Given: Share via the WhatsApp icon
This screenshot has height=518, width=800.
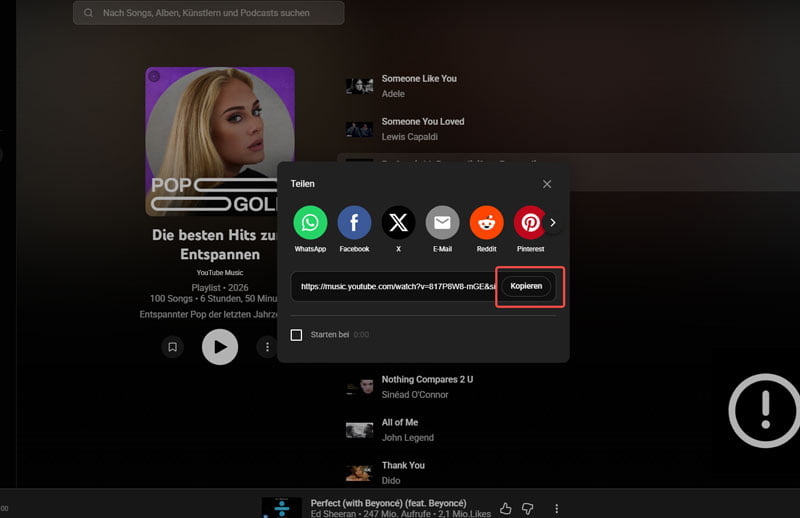Looking at the screenshot, I should 310,223.
